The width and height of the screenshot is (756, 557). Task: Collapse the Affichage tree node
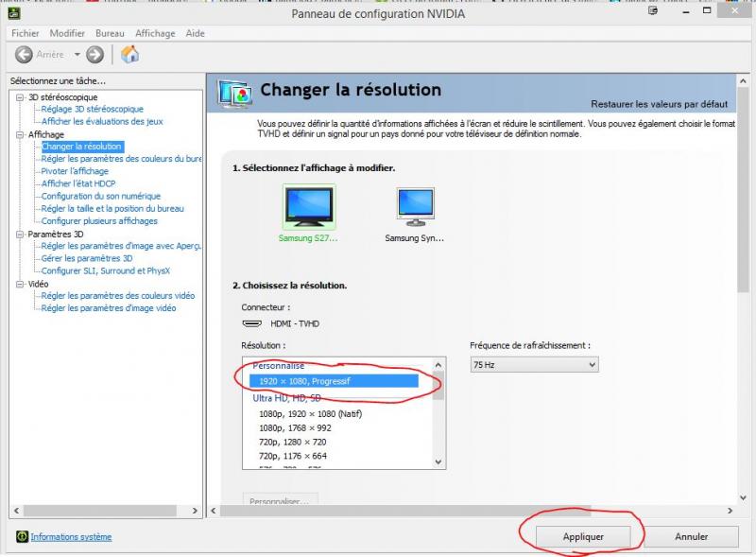[21, 134]
